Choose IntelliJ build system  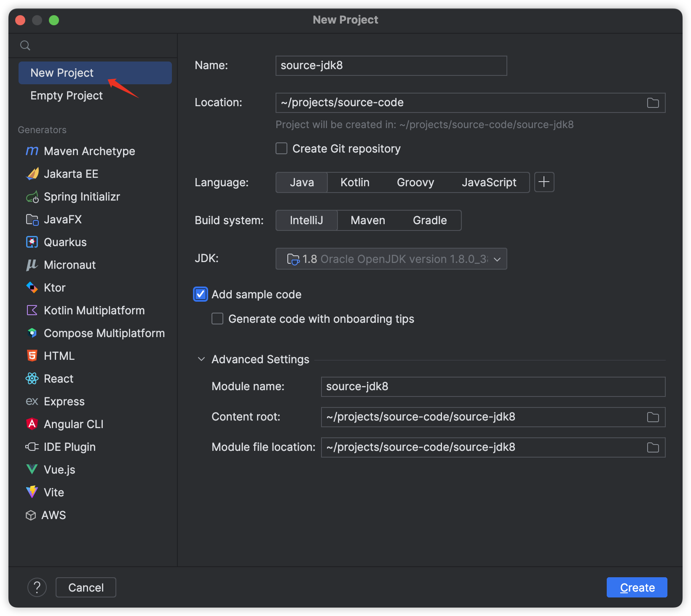[x=306, y=220]
